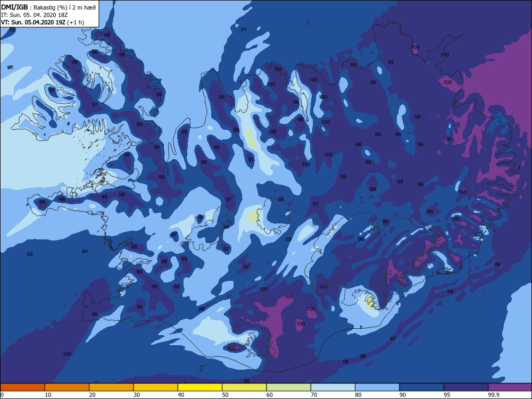The image size is (532, 399).
Task: Click the bright yellow 40-50 legend swatch
Action: (200, 387)
